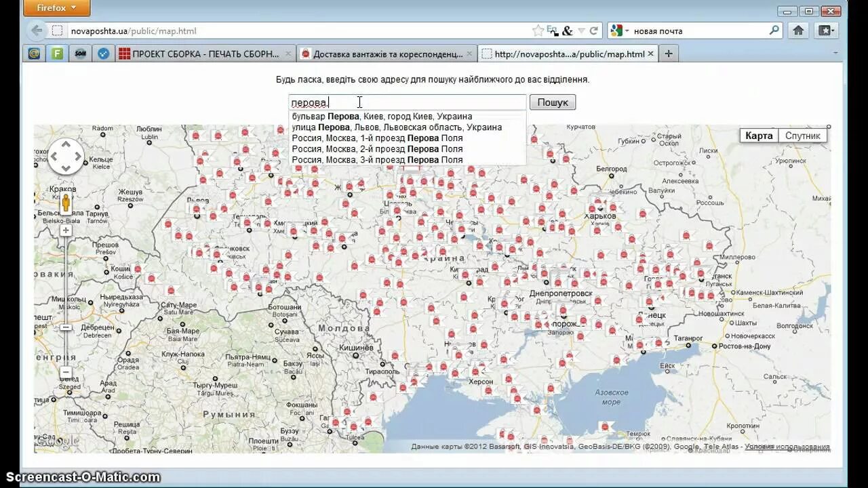This screenshot has width=868, height=488.
Task: Go to the Firefox home page icon
Action: coord(798,30)
